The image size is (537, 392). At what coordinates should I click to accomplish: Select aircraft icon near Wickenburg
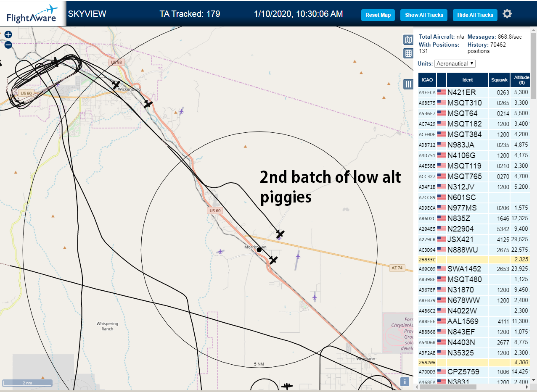116,85
